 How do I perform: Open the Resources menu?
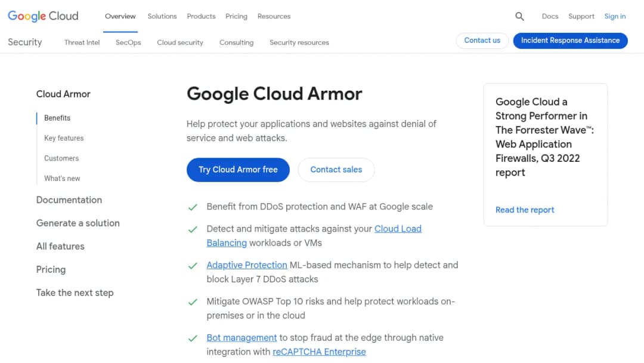coord(274,17)
